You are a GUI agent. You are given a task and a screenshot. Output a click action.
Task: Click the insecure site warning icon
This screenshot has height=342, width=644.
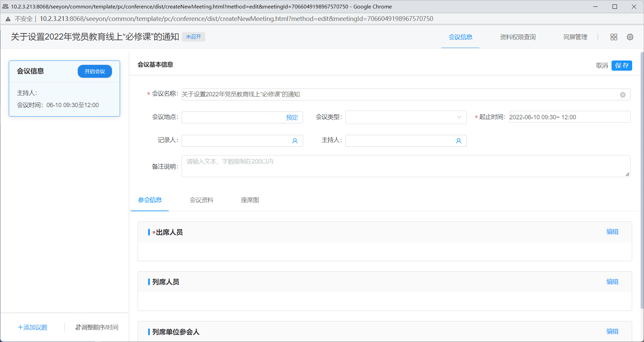coord(8,19)
